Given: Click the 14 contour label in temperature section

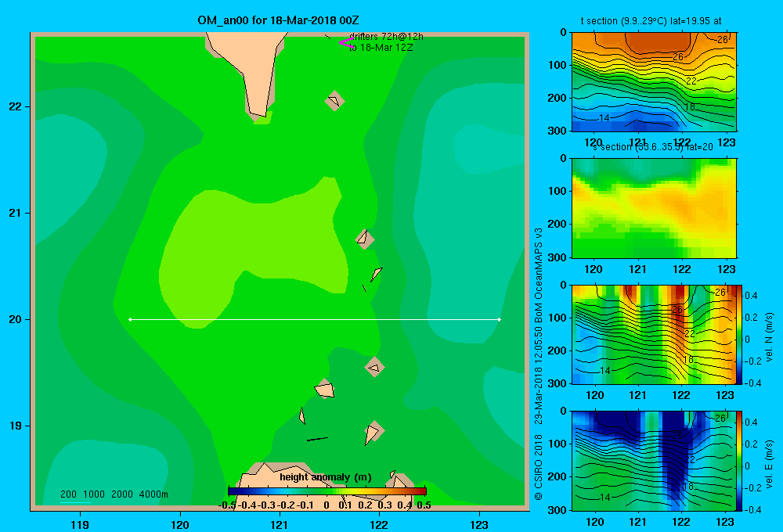Looking at the screenshot, I should (x=604, y=118).
